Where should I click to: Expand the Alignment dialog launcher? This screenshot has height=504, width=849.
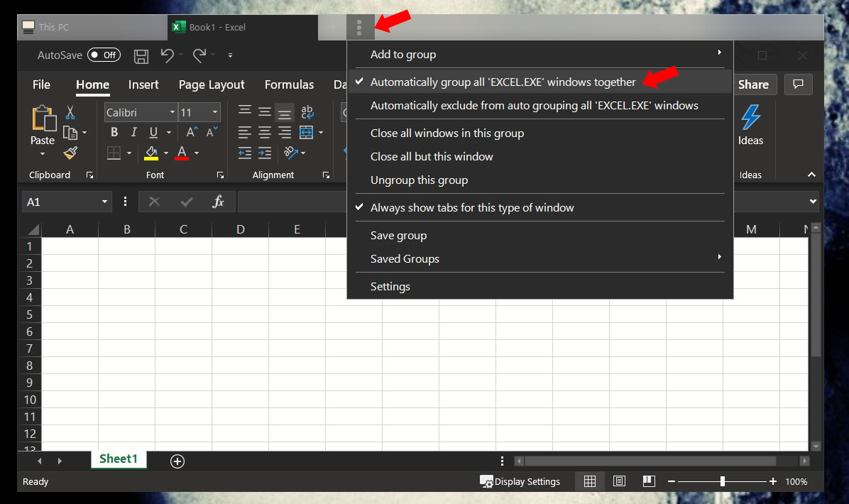click(x=326, y=175)
